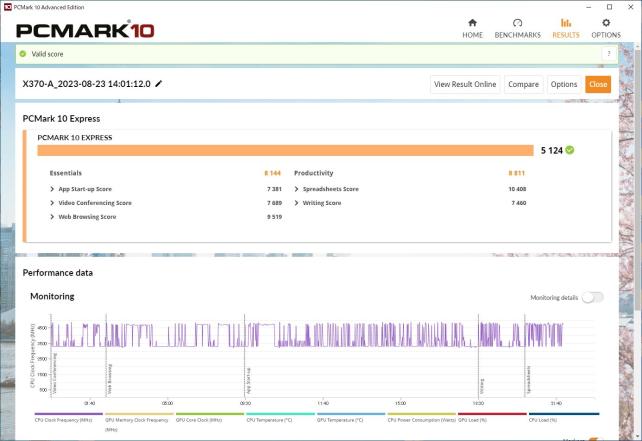Toggle the Monitoring details switch
642x441 pixels.
coord(593,298)
